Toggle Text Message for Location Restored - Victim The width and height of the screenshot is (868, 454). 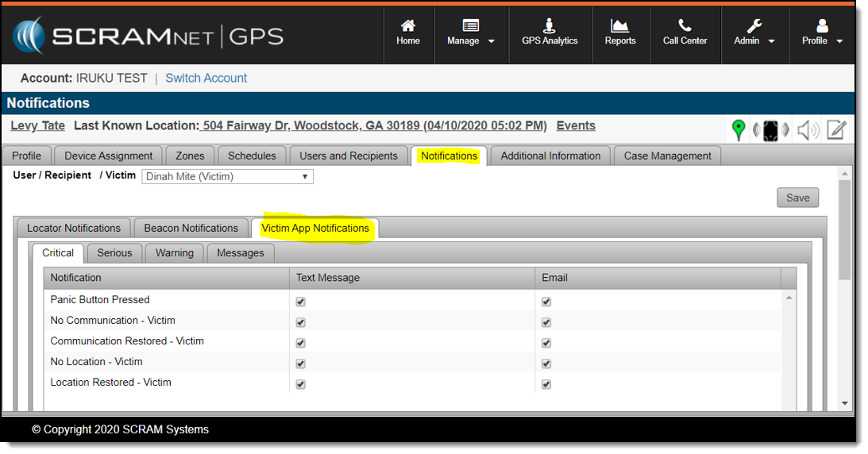coord(300,384)
